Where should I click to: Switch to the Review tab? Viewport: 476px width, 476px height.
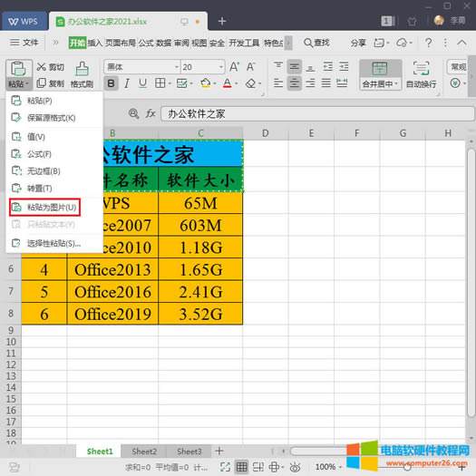[181, 43]
